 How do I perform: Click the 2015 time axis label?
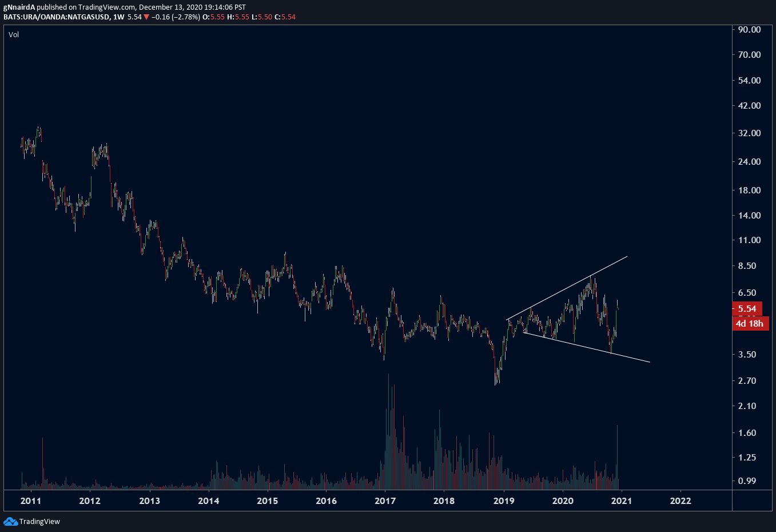click(268, 501)
